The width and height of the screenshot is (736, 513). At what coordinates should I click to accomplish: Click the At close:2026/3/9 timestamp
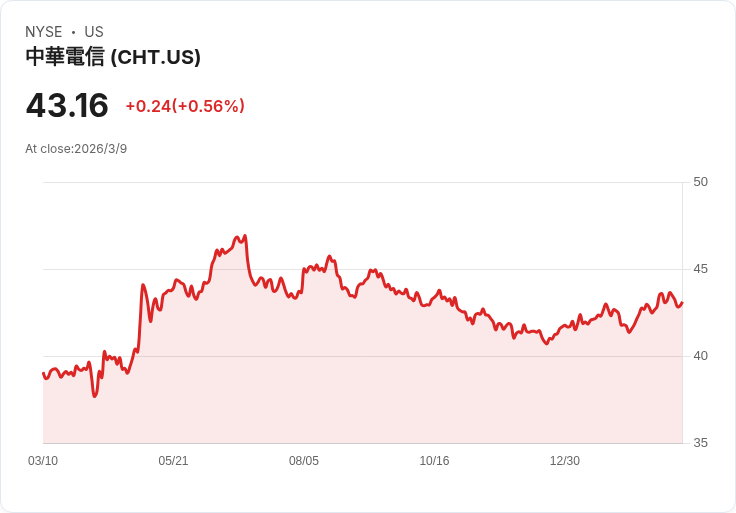pyautogui.click(x=76, y=149)
